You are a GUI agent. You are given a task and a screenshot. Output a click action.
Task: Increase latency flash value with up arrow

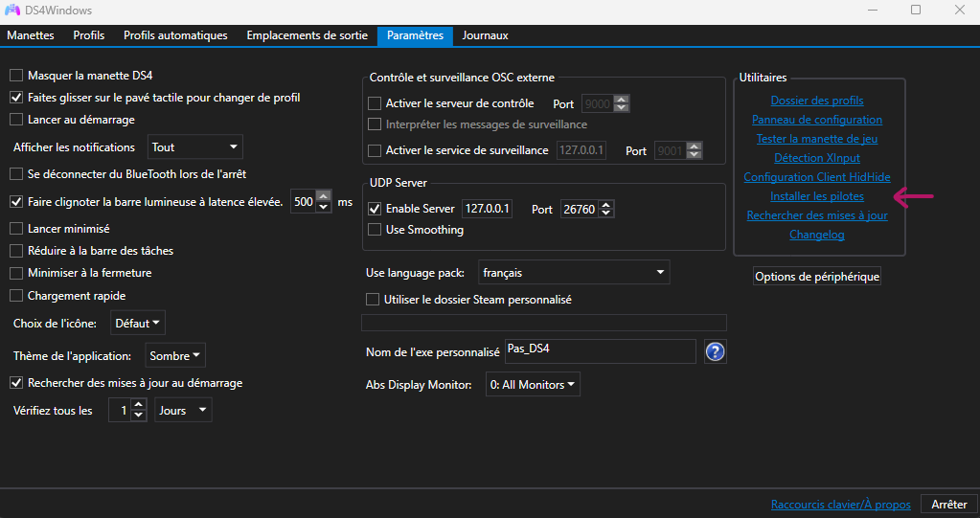click(x=323, y=197)
